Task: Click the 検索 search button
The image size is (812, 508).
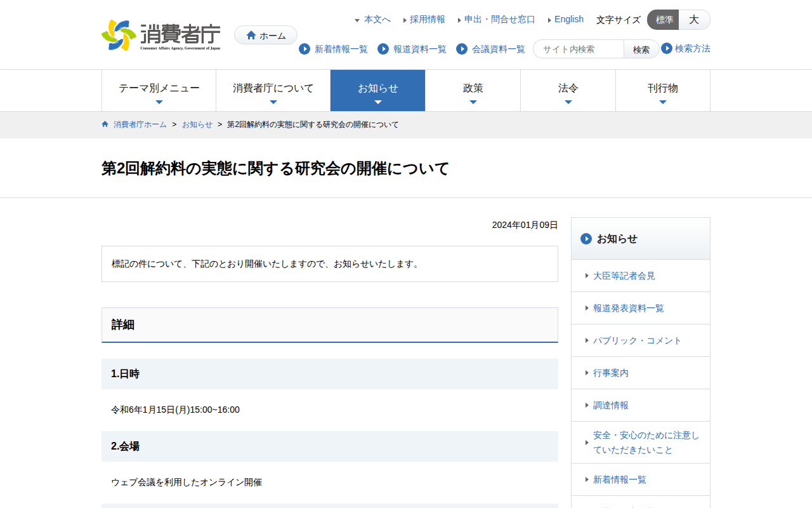Action: pos(641,49)
